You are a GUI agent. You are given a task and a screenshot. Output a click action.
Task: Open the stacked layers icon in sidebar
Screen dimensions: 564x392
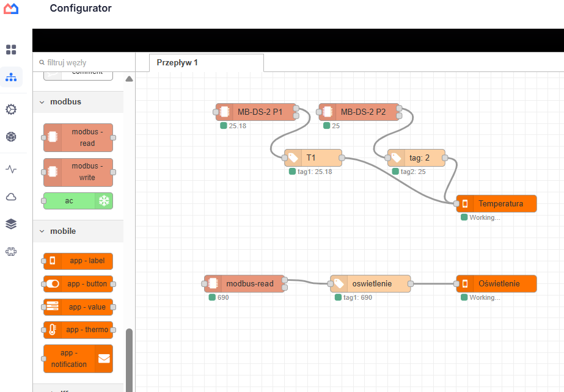click(11, 224)
